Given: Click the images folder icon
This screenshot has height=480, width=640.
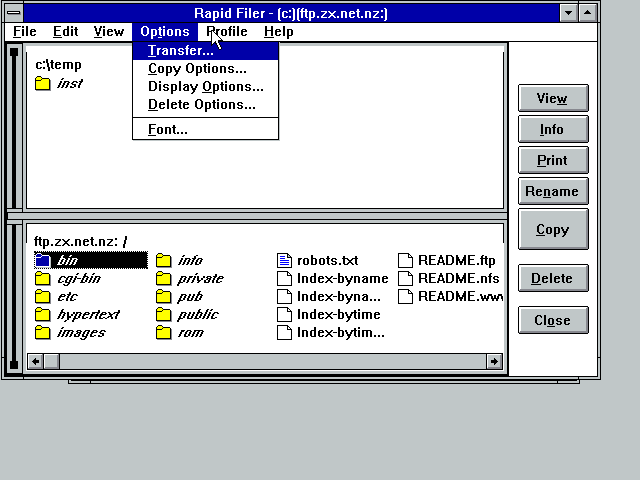Looking at the screenshot, I should [x=42, y=333].
